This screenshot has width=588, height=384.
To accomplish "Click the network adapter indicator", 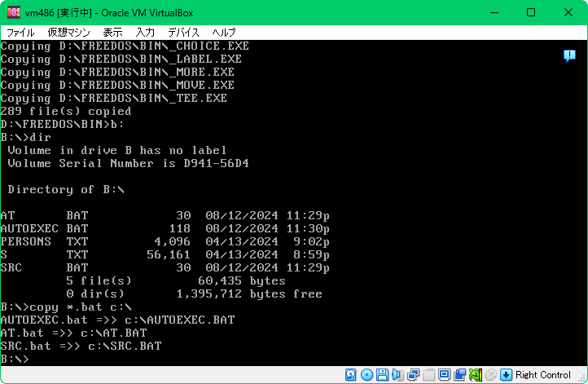I will point(413,374).
